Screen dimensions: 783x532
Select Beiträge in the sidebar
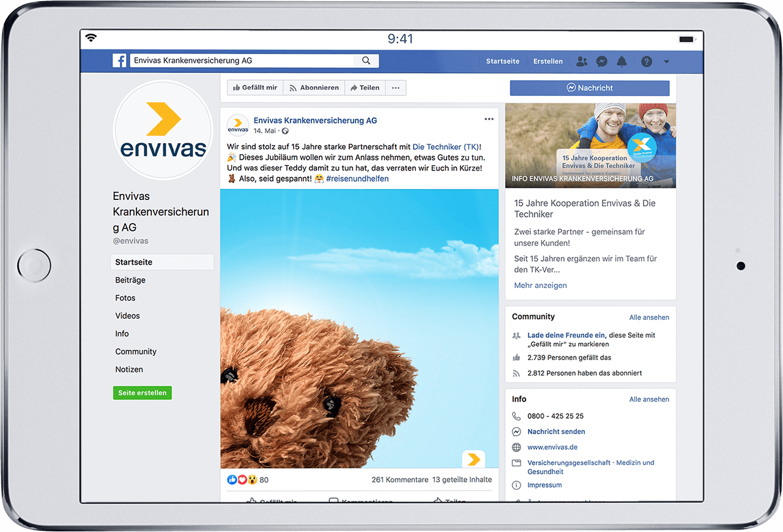(x=130, y=280)
